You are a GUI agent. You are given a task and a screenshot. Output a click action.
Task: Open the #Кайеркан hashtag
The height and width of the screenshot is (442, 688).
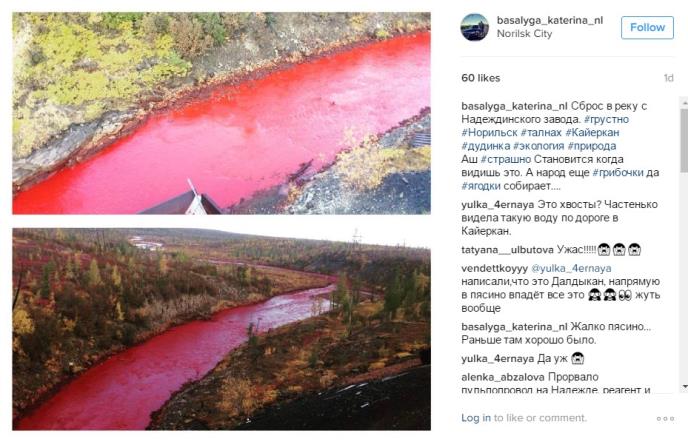click(x=592, y=133)
